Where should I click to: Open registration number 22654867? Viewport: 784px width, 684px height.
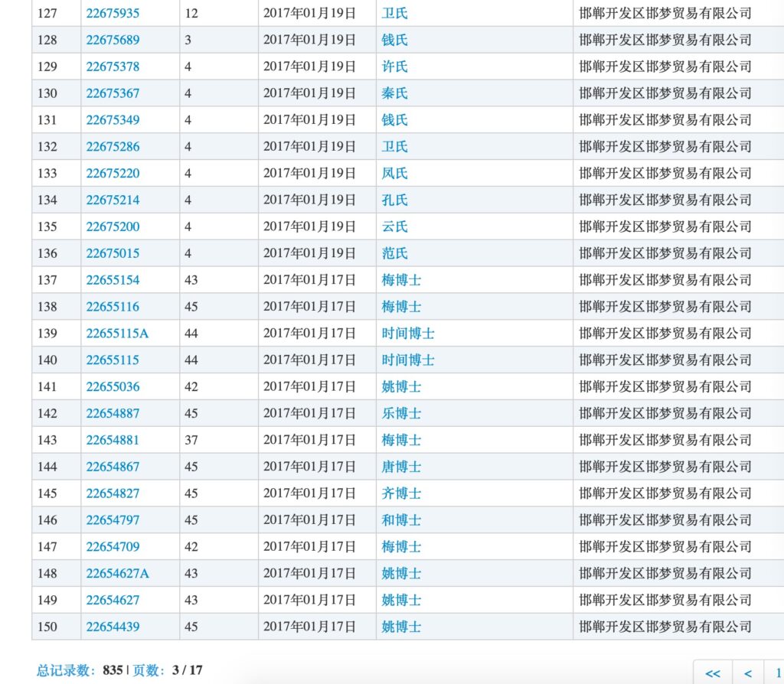pyautogui.click(x=113, y=467)
